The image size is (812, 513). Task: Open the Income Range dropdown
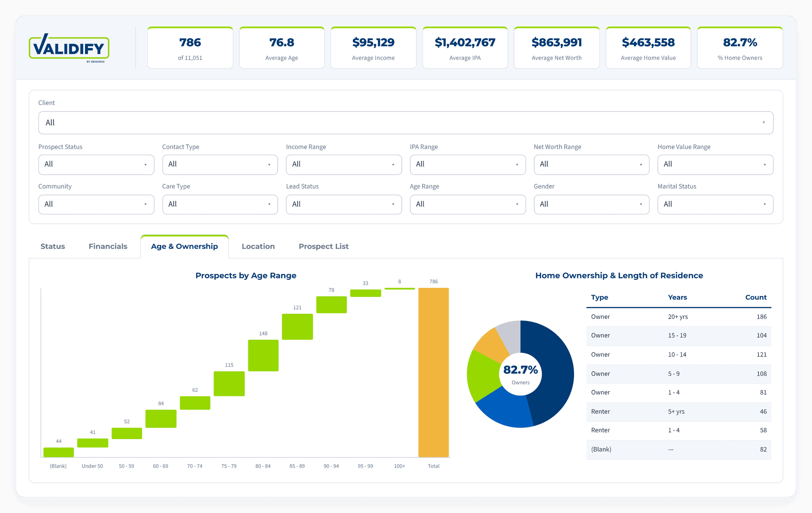click(344, 165)
